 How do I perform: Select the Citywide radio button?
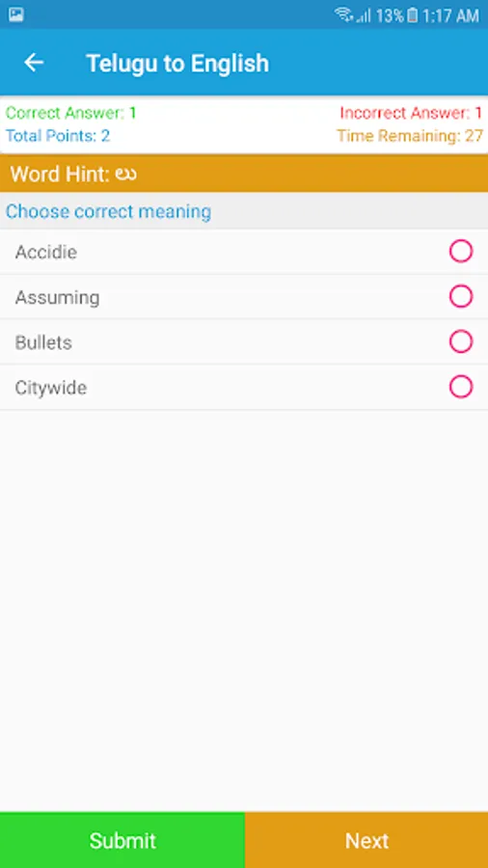[461, 387]
